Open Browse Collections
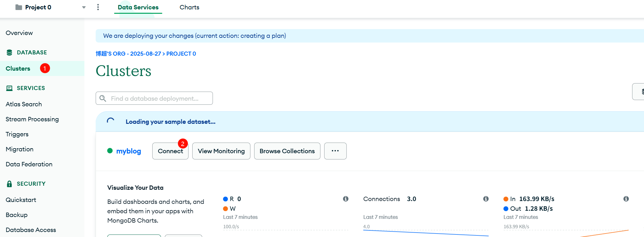 click(287, 151)
